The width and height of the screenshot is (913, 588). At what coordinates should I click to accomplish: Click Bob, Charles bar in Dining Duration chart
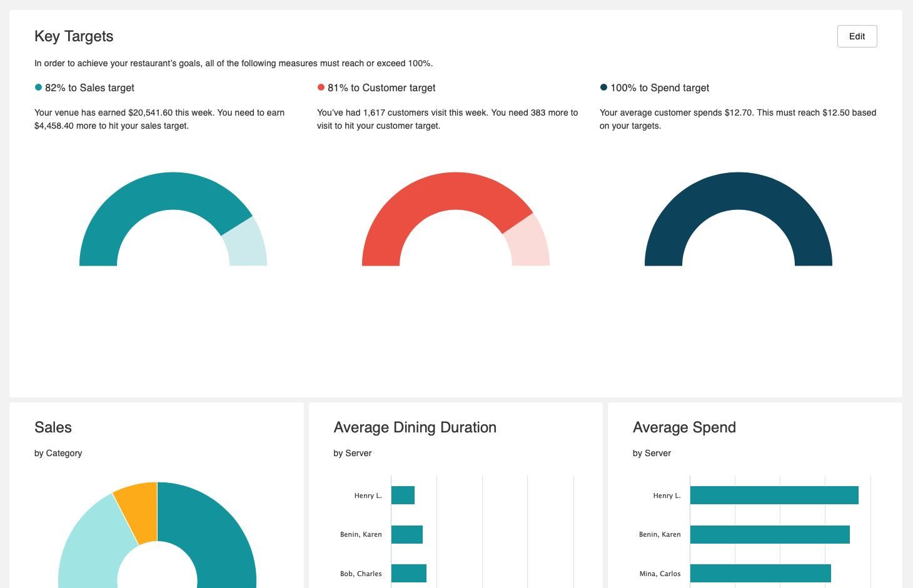point(409,574)
